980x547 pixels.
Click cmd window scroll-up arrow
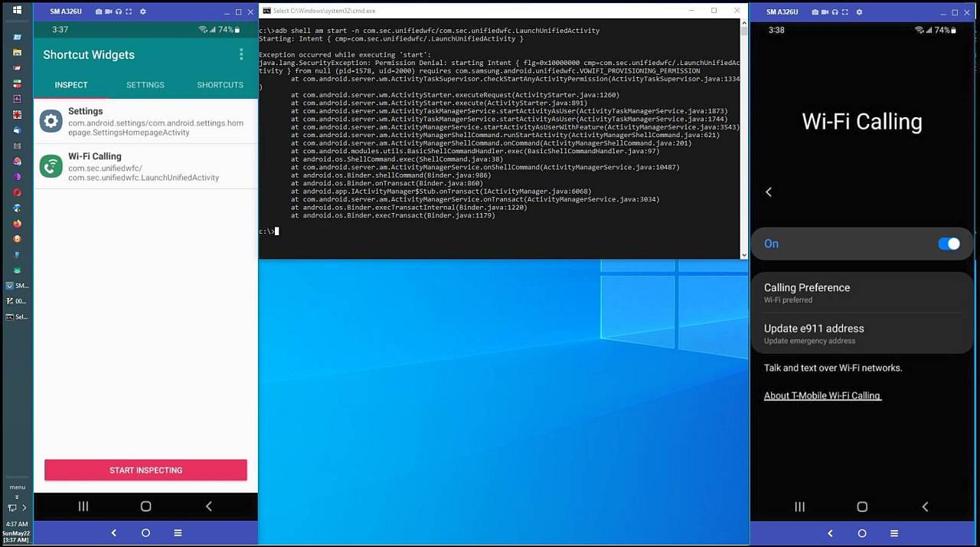point(744,23)
